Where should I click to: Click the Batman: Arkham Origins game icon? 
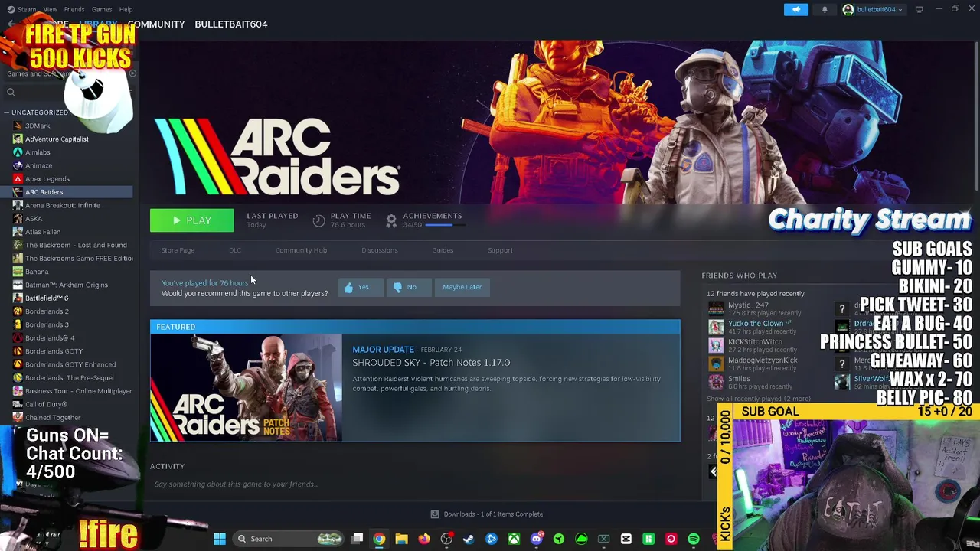(18, 285)
